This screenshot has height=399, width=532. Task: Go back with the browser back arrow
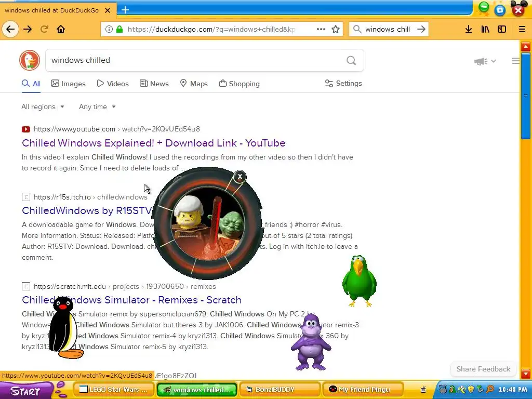click(10, 29)
